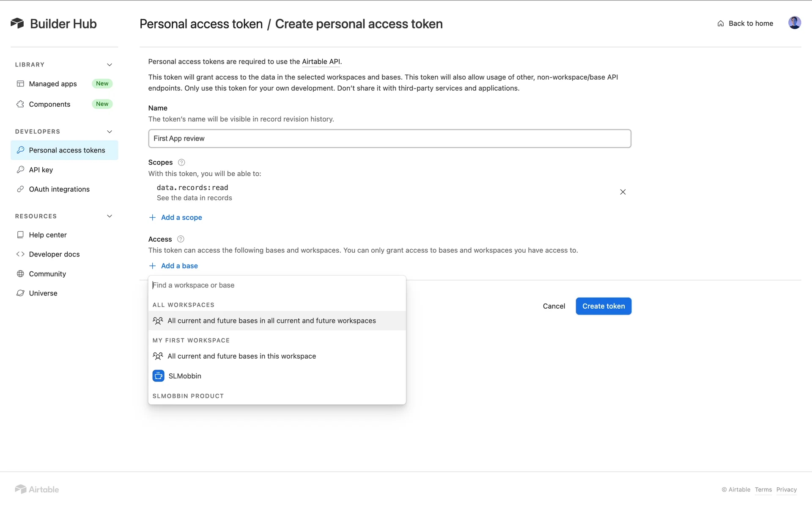Click the Find a workspace or base field

click(x=277, y=285)
